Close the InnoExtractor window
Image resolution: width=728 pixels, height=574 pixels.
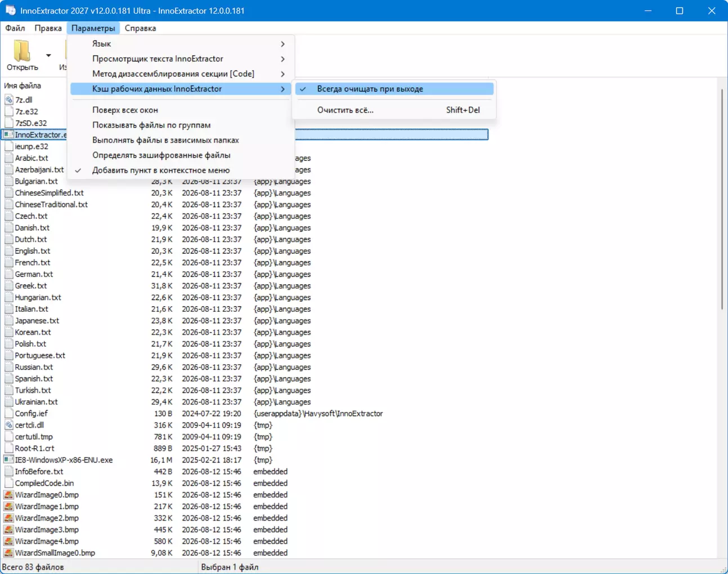[712, 11]
